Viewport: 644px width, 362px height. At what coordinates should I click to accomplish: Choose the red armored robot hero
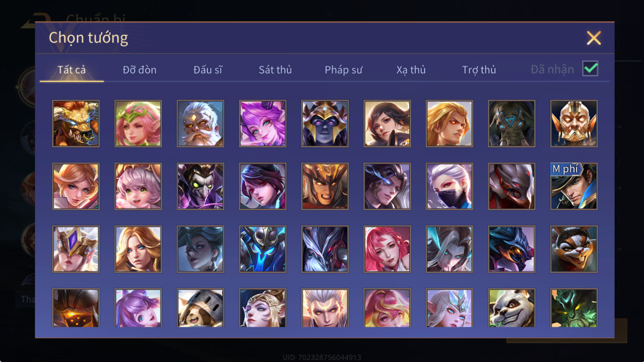pyautogui.click(x=512, y=186)
